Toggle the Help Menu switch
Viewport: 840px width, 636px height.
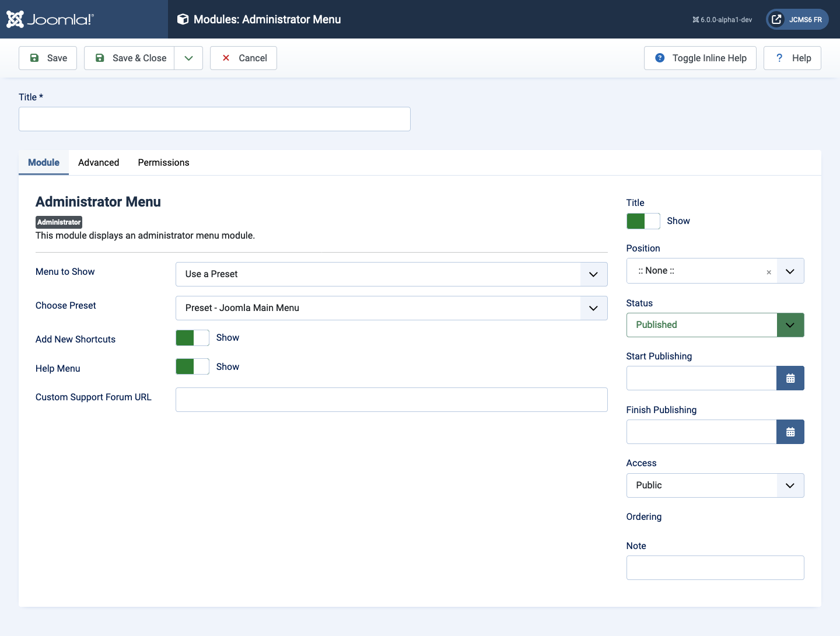point(192,366)
